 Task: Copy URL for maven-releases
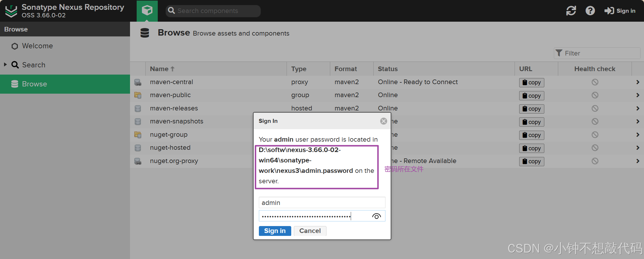(x=532, y=109)
